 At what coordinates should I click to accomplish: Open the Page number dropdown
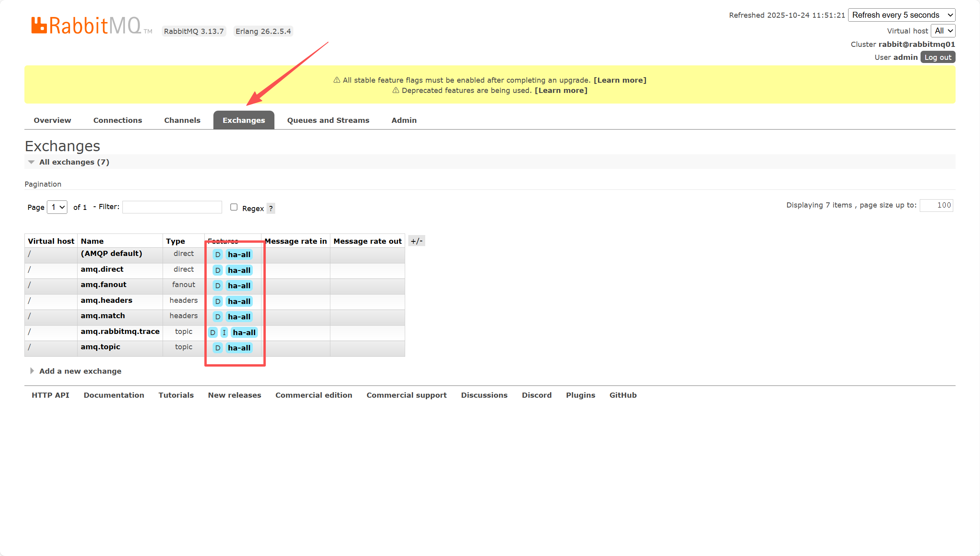click(57, 207)
